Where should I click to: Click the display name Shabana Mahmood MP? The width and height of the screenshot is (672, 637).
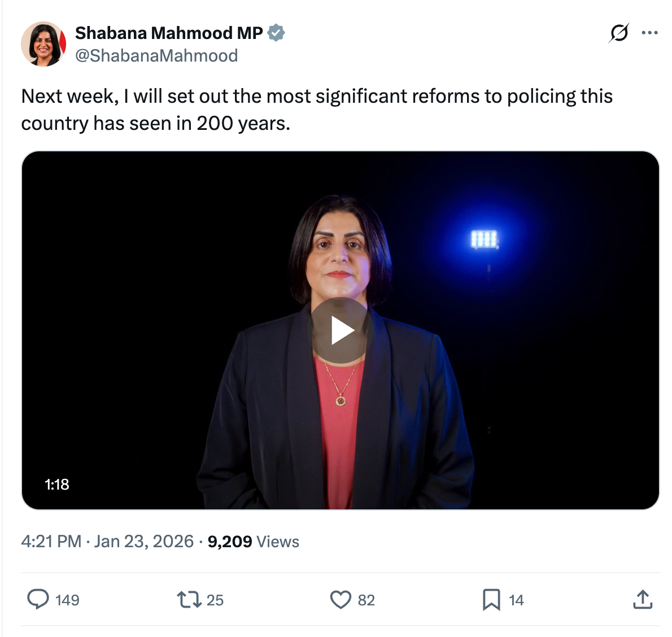tap(169, 33)
